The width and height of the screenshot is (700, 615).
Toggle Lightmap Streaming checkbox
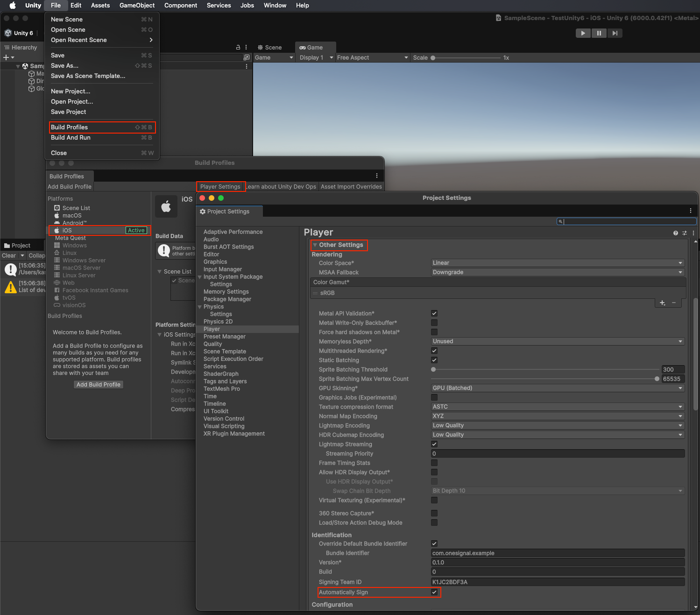(x=434, y=444)
